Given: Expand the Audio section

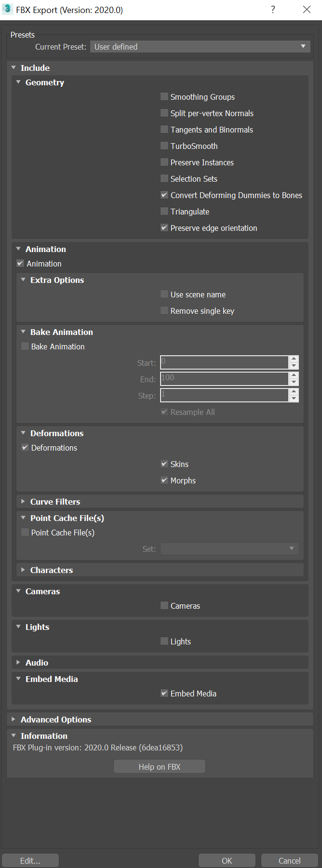Looking at the screenshot, I should point(18,663).
